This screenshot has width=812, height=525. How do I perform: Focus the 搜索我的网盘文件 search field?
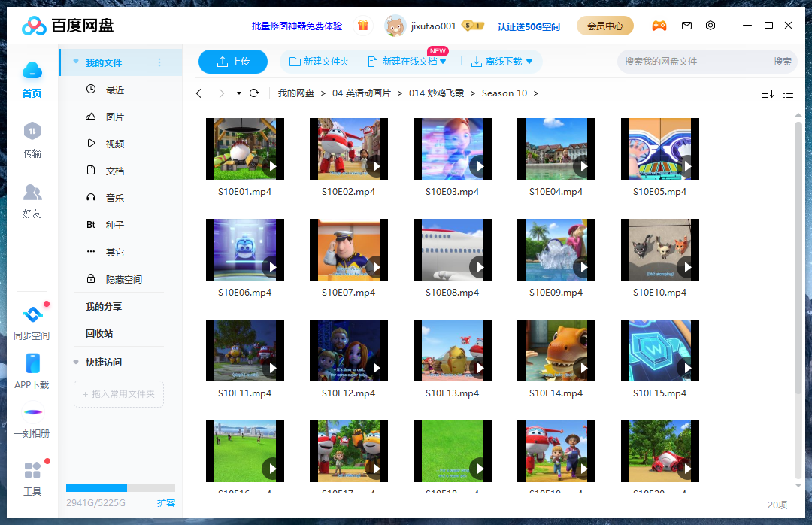pos(693,62)
